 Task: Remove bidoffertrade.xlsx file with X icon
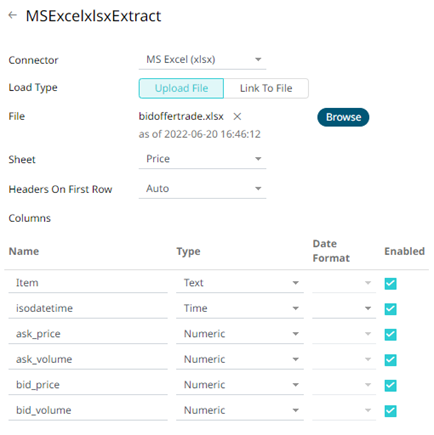pos(237,117)
